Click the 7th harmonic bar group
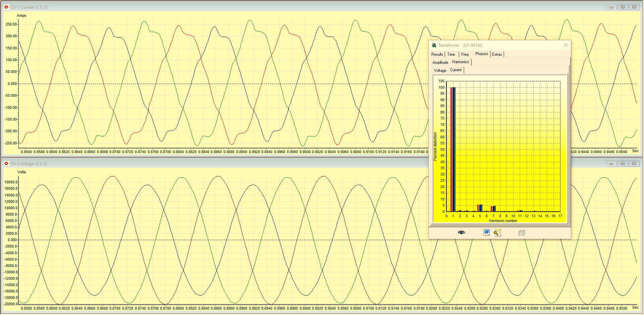The image size is (644, 315). [493, 209]
